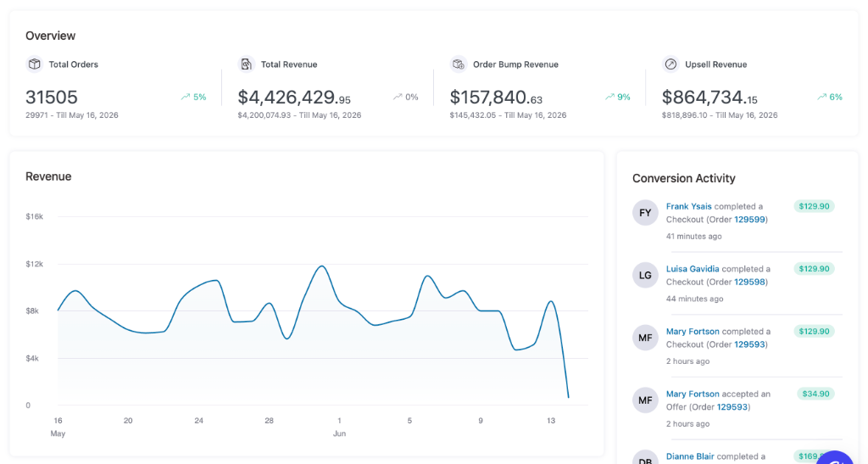Click the $4,426,429.95 total revenue value
Screen dimensions: 868x464
[294, 98]
